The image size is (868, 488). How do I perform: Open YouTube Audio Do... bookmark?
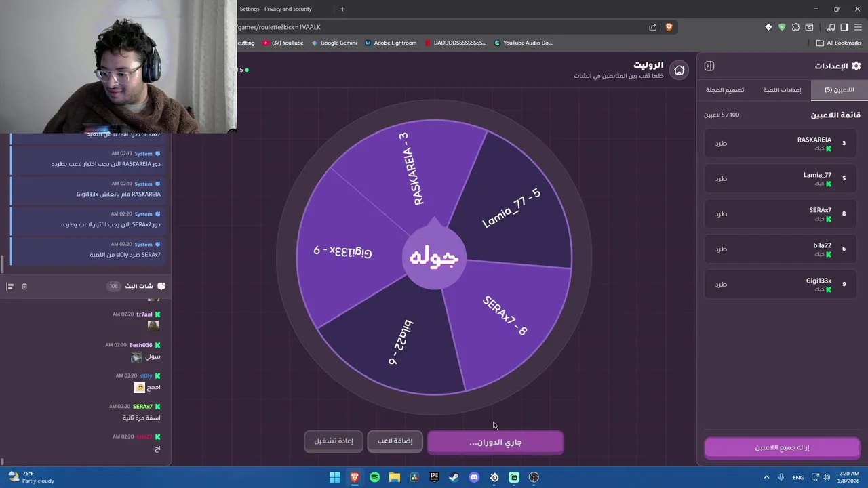pos(524,43)
